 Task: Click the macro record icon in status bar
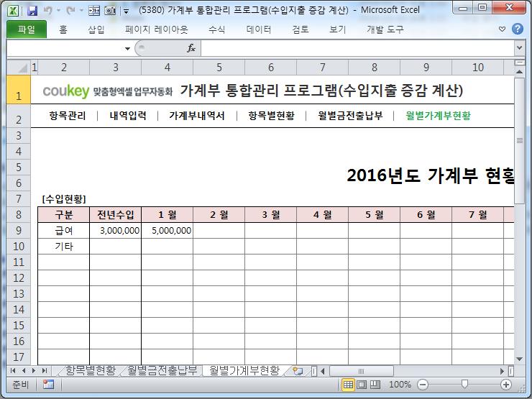coord(48,385)
